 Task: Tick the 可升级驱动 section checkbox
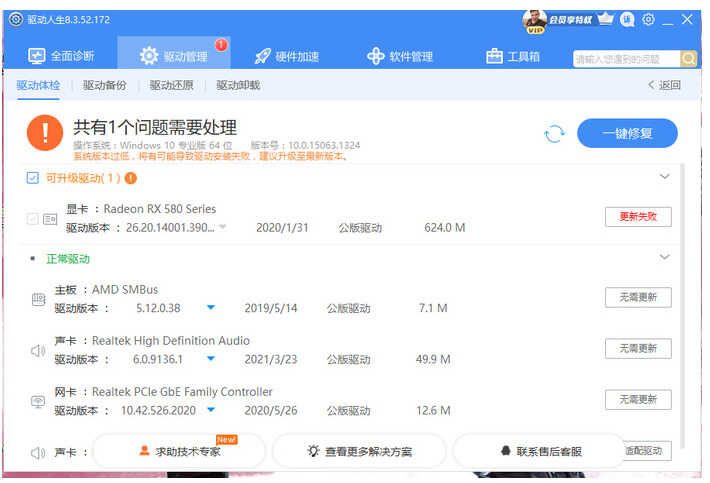(x=33, y=178)
